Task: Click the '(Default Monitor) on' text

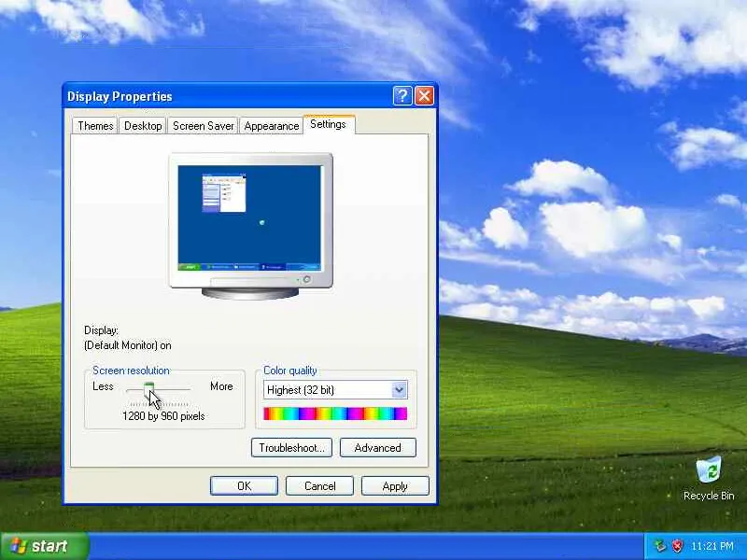Action: pos(128,345)
